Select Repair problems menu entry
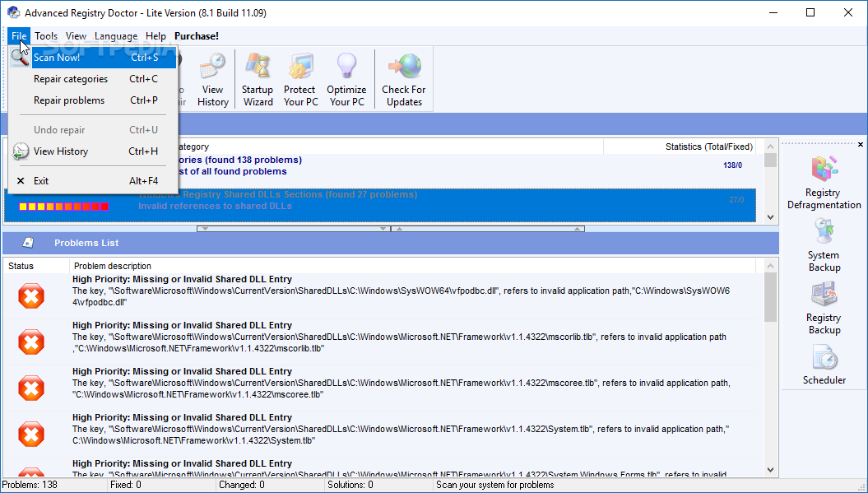The image size is (868, 493). click(x=94, y=100)
